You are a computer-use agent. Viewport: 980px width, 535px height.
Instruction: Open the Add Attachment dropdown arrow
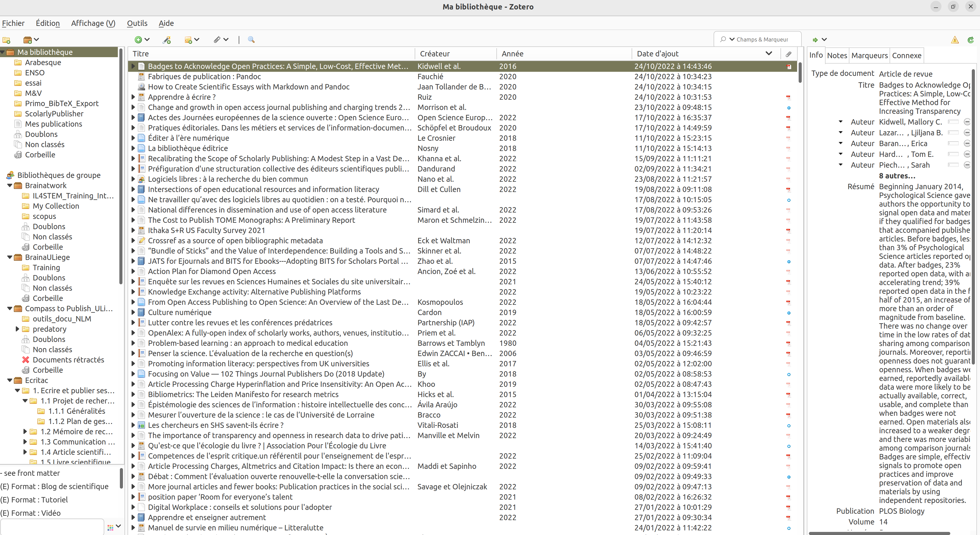226,39
